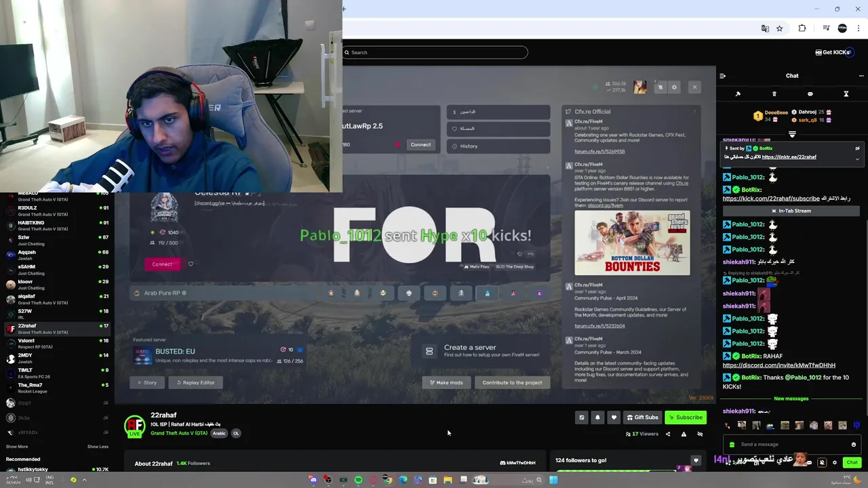Toggle channel notifications bell button
The image size is (868, 488).
(597, 418)
